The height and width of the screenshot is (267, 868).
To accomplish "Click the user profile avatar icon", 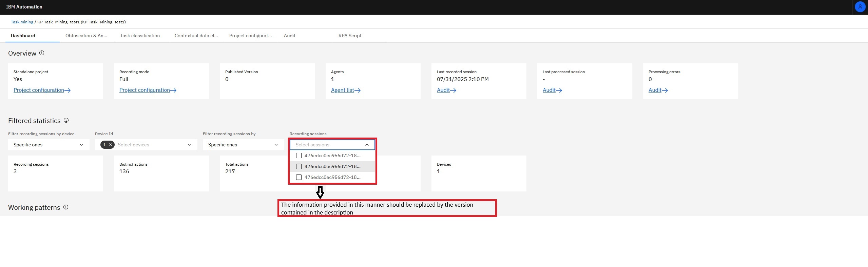I will click(860, 7).
